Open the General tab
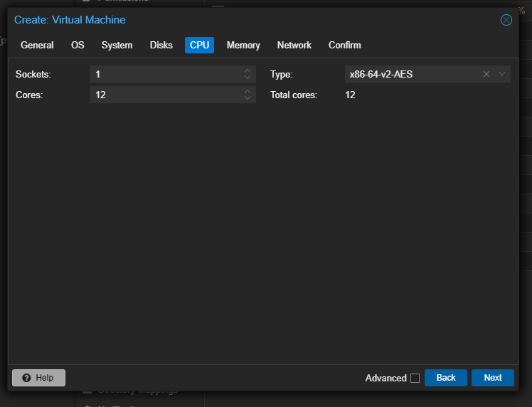This screenshot has height=407, width=532. [x=37, y=45]
